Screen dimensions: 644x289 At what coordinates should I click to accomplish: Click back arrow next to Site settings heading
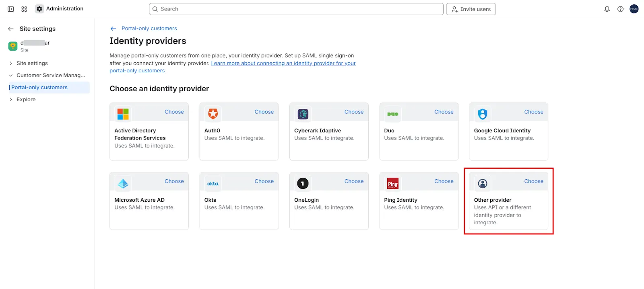(11, 29)
